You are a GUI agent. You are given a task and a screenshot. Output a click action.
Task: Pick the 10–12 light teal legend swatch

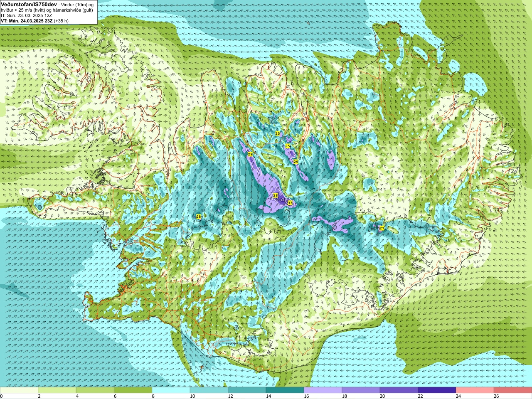pos(209,390)
